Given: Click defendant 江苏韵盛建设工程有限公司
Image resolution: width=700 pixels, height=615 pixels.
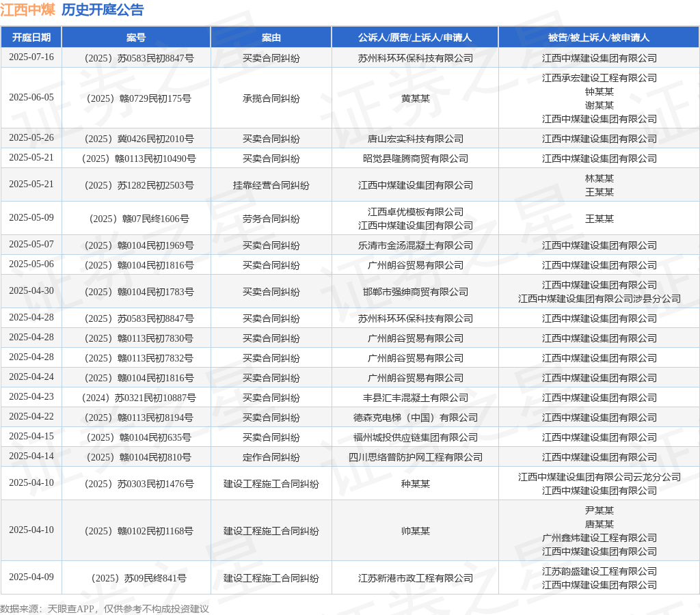Looking at the screenshot, I should [x=599, y=571].
